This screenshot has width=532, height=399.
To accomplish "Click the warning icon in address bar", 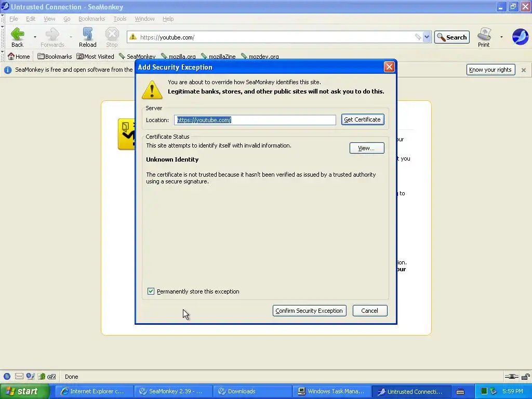I will coord(133,37).
